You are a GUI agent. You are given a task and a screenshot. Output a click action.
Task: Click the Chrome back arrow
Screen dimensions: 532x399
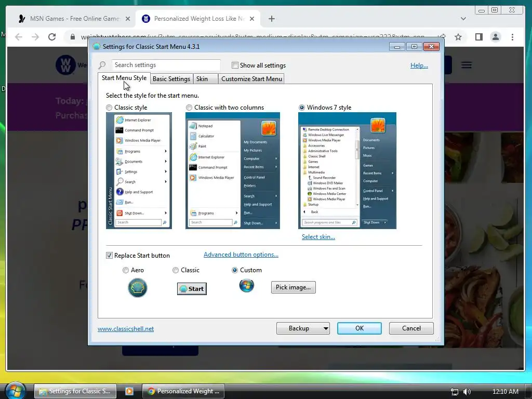coord(19,37)
